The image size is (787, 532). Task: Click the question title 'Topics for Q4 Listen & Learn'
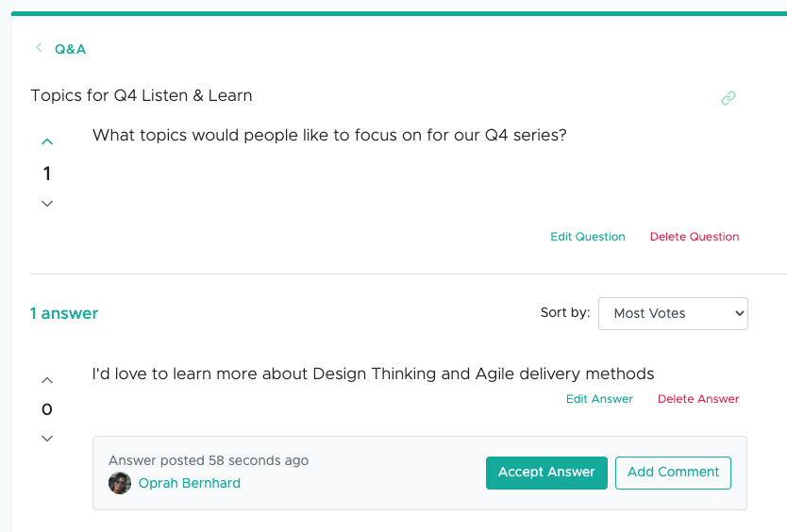tap(142, 95)
